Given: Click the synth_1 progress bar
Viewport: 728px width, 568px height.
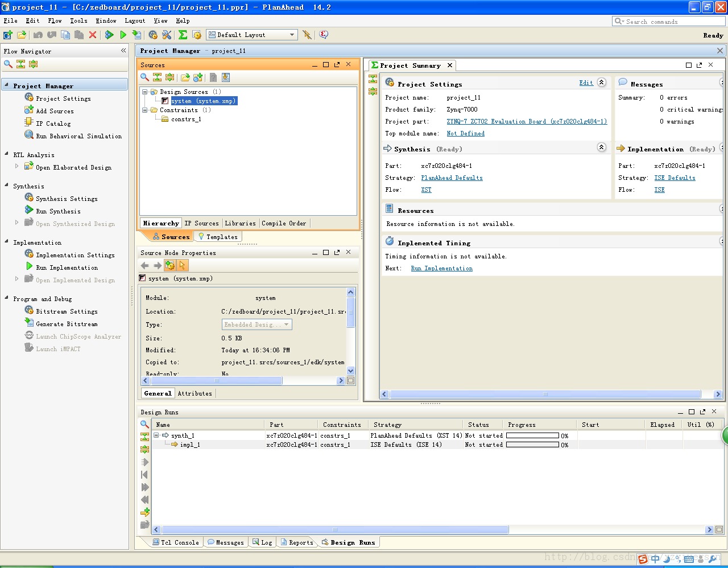Looking at the screenshot, I should (x=532, y=435).
